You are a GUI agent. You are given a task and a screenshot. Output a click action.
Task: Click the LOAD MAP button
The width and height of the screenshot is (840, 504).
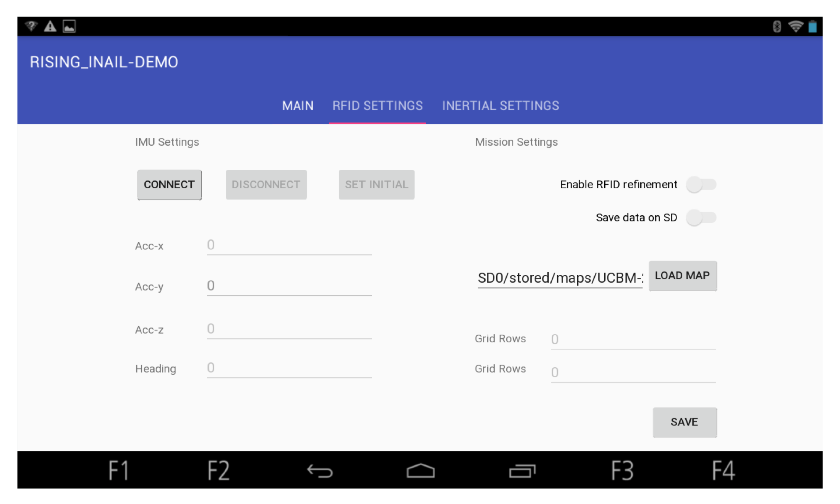(682, 275)
